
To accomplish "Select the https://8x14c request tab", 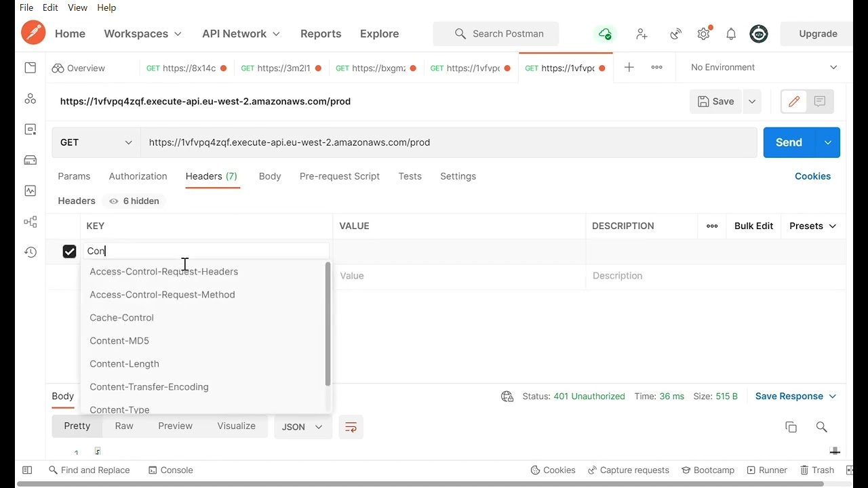I will point(186,68).
